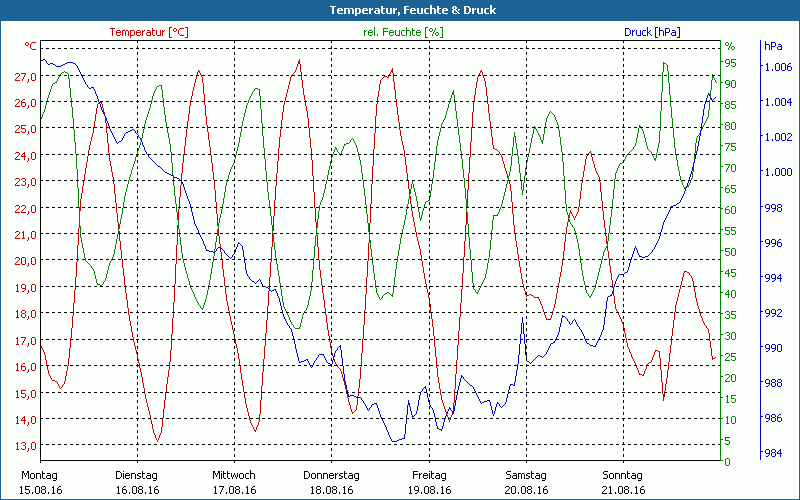The image size is (800, 500).
Task: Click the 984 tick on pressure axis
Action: 774,454
